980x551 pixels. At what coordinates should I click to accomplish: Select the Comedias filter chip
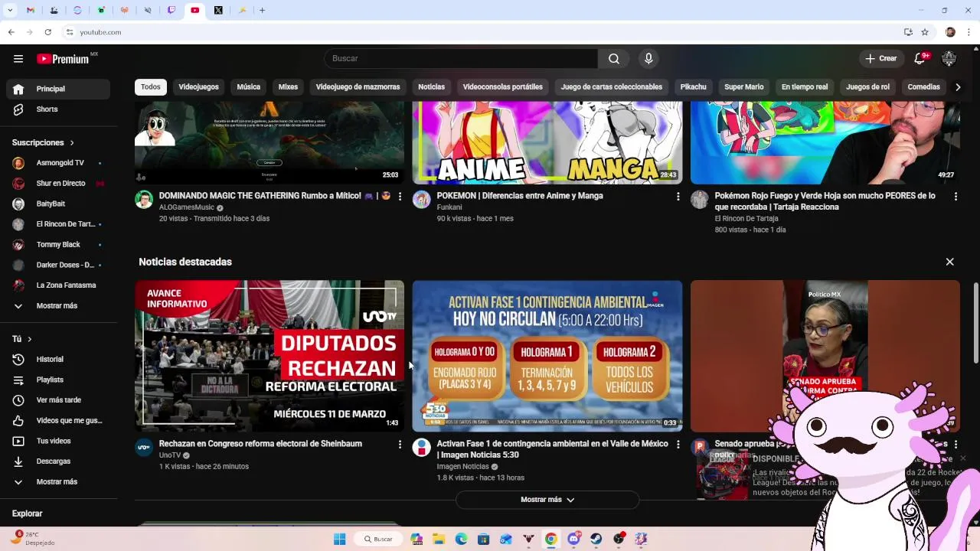point(924,87)
